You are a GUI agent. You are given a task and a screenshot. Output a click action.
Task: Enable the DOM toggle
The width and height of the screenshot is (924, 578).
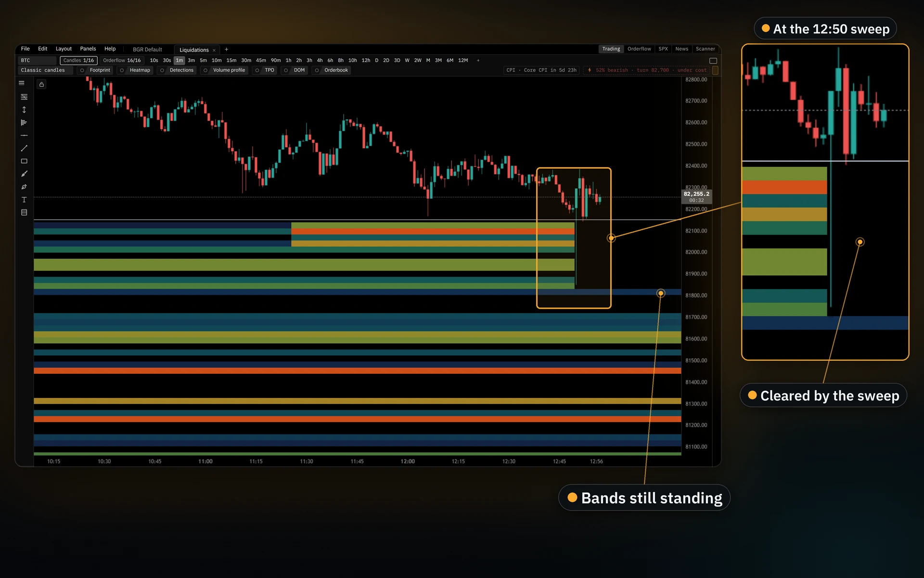[295, 70]
